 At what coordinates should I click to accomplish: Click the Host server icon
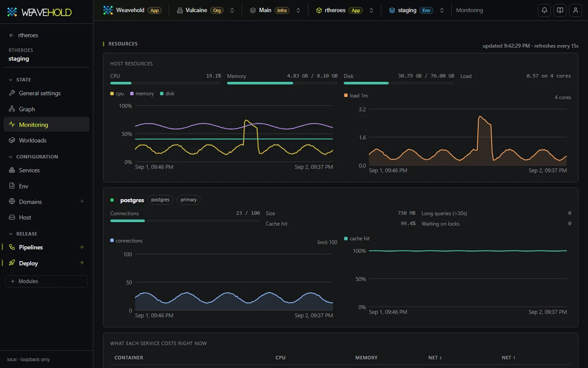coord(12,217)
